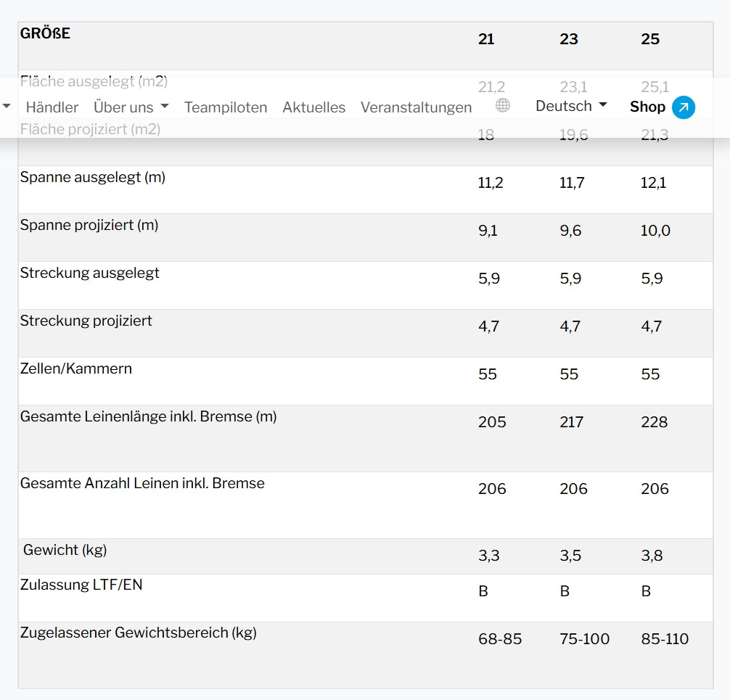Click the GRÖßE table header
Viewport: 730px width, 700px height.
point(45,33)
